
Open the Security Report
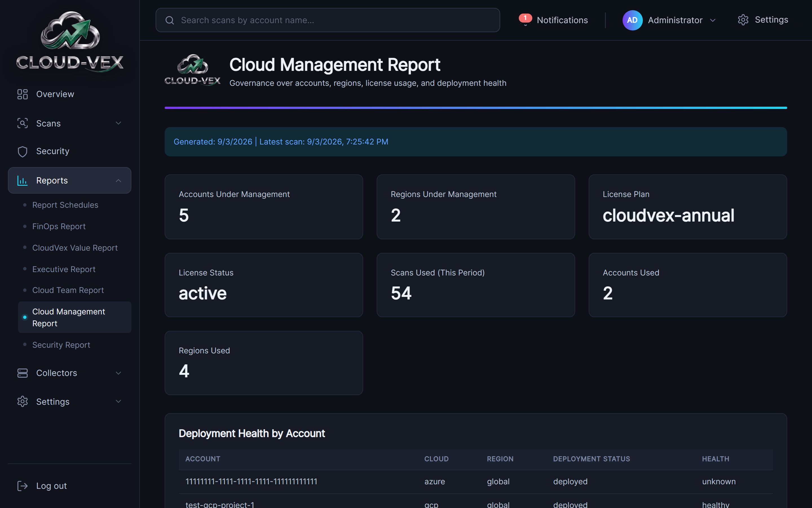(x=61, y=345)
